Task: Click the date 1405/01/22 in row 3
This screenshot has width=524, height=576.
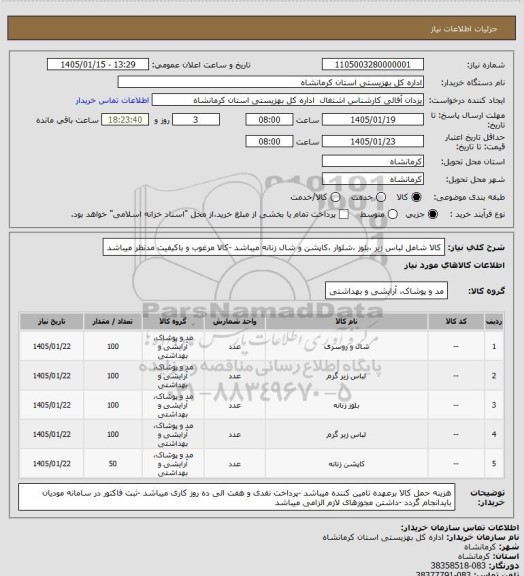Action: click(x=51, y=405)
